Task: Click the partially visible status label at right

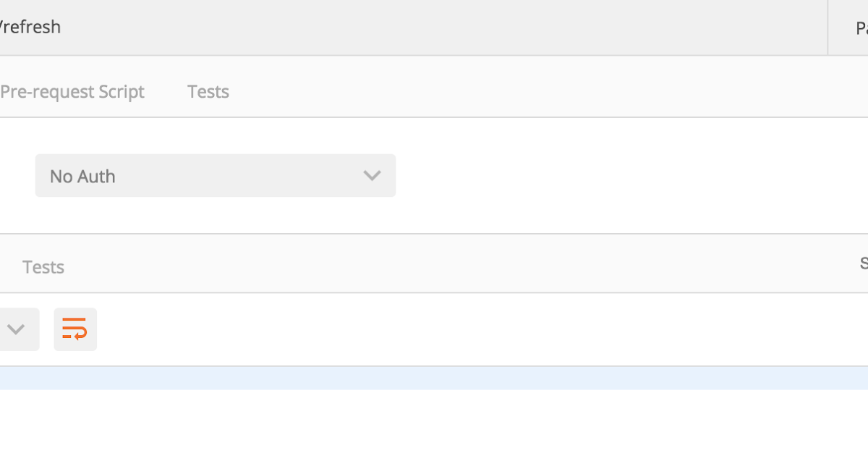Action: coord(863,264)
